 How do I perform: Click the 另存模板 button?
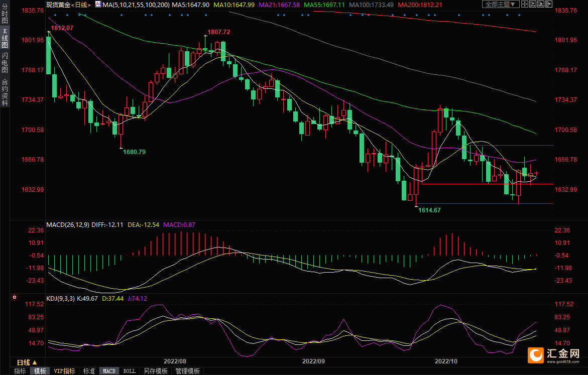coord(155,371)
